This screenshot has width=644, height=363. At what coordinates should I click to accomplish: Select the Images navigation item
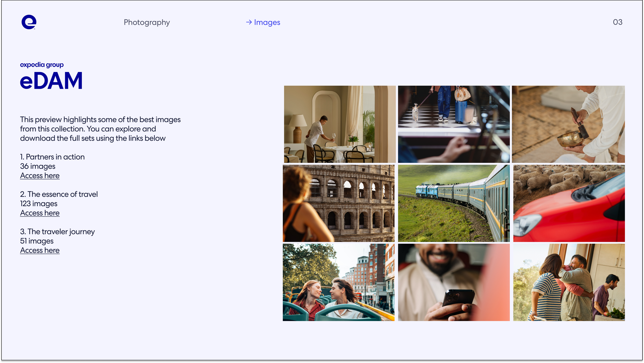click(267, 22)
